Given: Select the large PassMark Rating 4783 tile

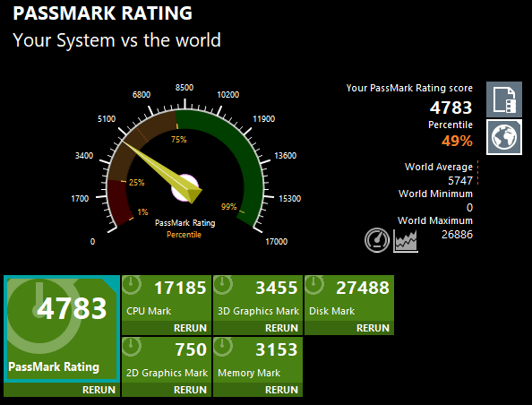Looking at the screenshot, I should [62, 330].
